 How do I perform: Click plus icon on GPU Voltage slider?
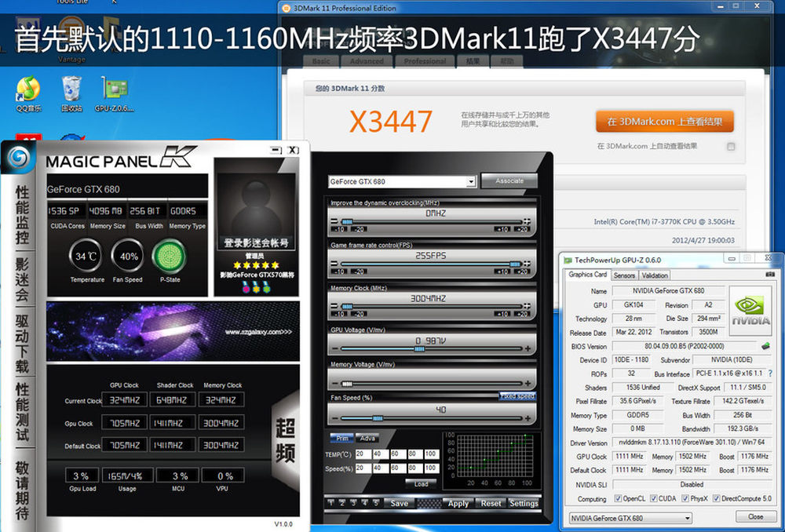[528, 348]
